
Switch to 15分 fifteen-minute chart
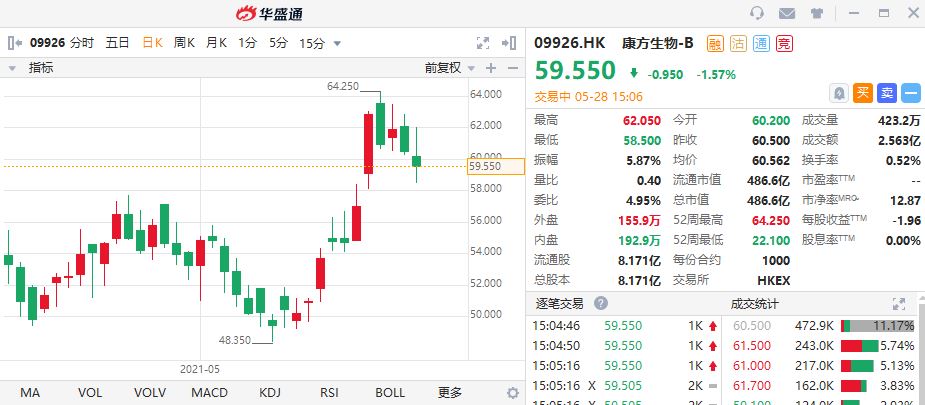312,42
